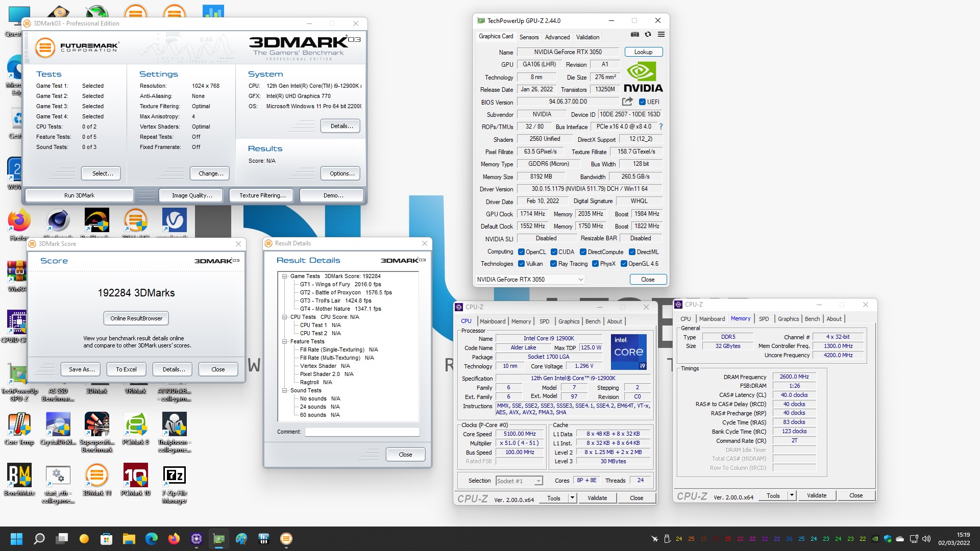Open volume control in system tray
Screen dimensions: 980x551
point(926,539)
